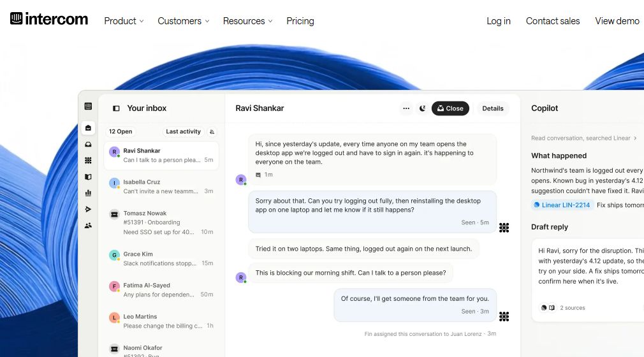Screen dimensions: 644x357
Task: Open Ravi Shankar's conversation in inbox list
Action: [161, 156]
